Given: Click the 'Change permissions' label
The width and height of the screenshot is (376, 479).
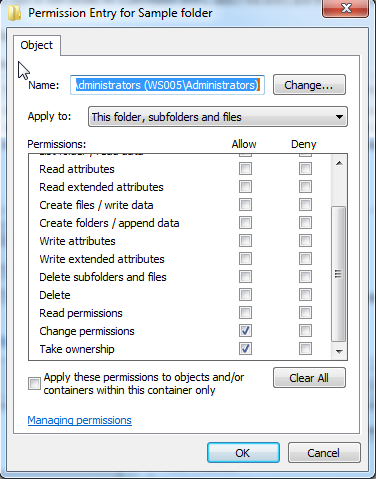Looking at the screenshot, I should [87, 331].
